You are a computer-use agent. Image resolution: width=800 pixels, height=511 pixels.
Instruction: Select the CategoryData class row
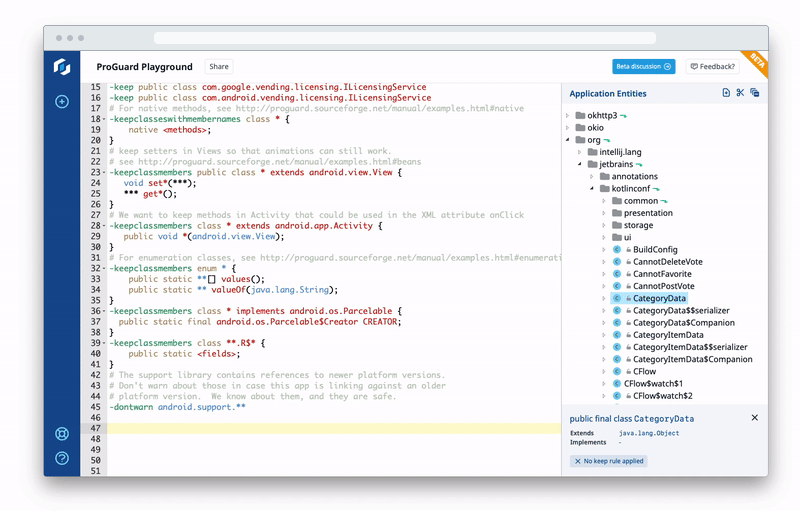[649, 298]
